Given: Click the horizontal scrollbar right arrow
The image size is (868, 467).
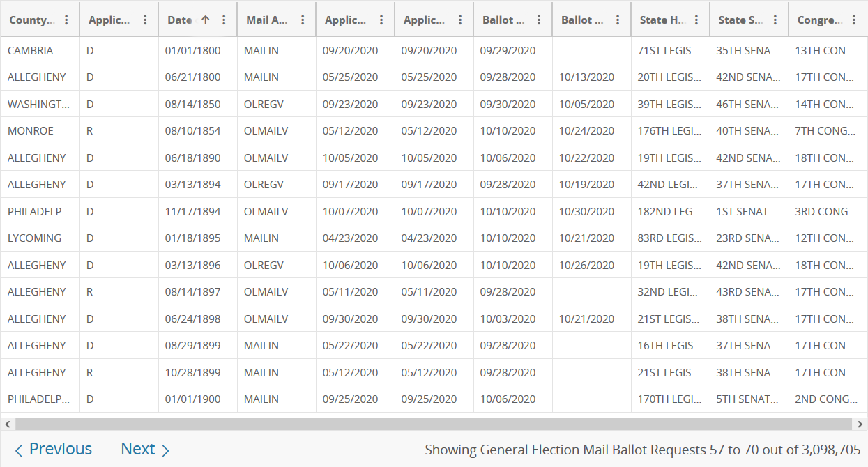Looking at the screenshot, I should pos(861,424).
